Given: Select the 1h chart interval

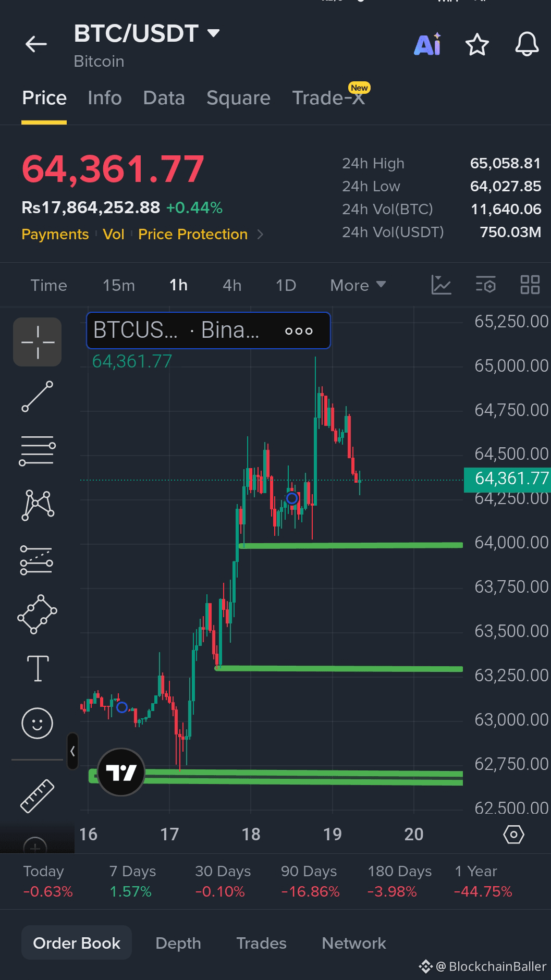Looking at the screenshot, I should click(x=178, y=285).
